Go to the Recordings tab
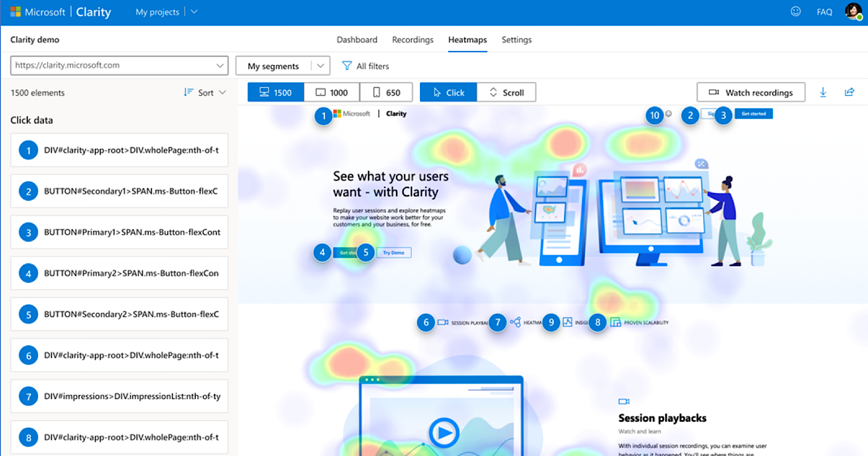The image size is (868, 456). click(412, 40)
